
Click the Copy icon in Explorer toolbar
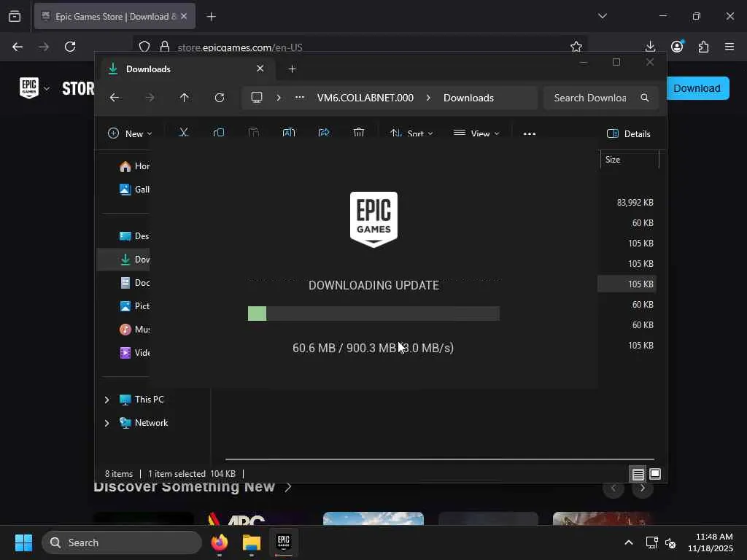click(219, 133)
